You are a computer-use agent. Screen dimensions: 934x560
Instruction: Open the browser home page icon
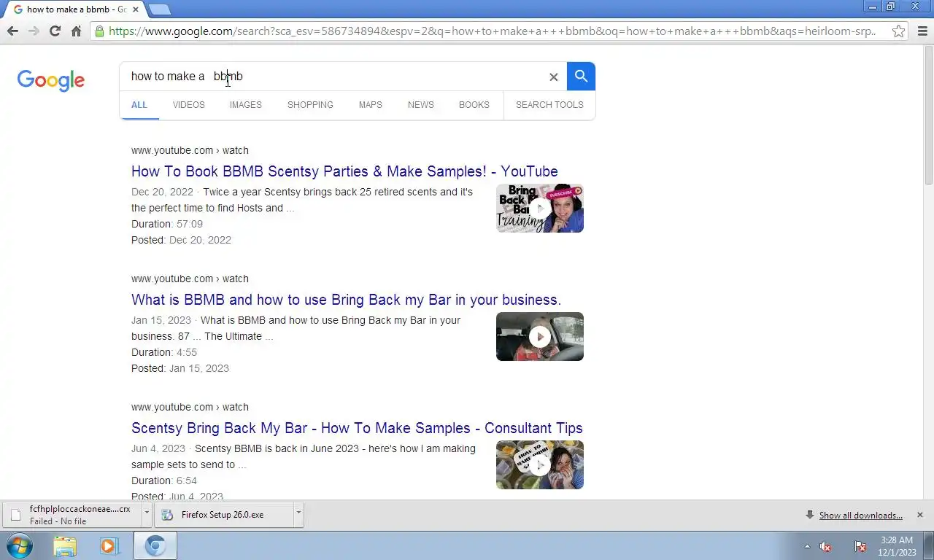(x=76, y=31)
